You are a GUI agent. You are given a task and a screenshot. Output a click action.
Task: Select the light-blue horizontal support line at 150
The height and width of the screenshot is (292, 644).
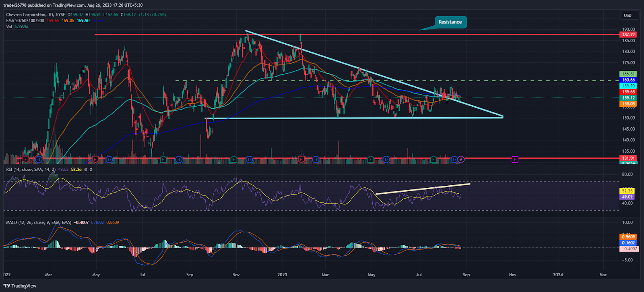click(354, 118)
